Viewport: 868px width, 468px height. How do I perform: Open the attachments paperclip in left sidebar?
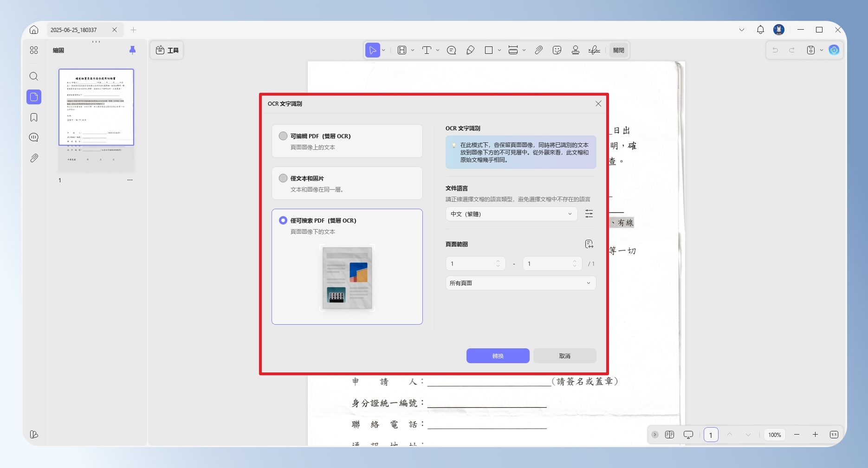pos(34,158)
